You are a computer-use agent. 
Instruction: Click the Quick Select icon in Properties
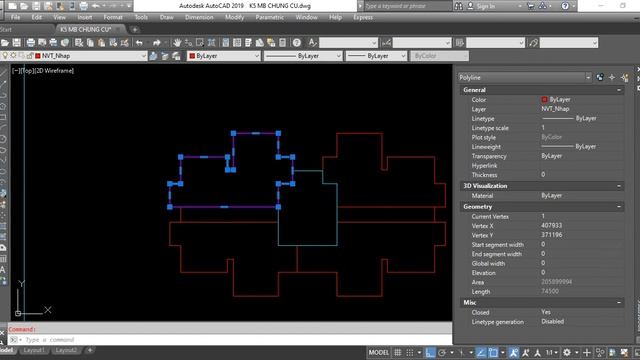624,78
